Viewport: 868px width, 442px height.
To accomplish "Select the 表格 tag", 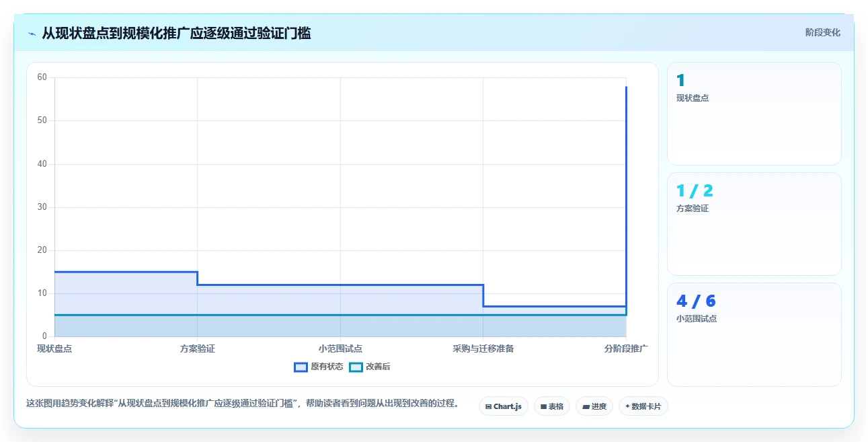I will [552, 406].
